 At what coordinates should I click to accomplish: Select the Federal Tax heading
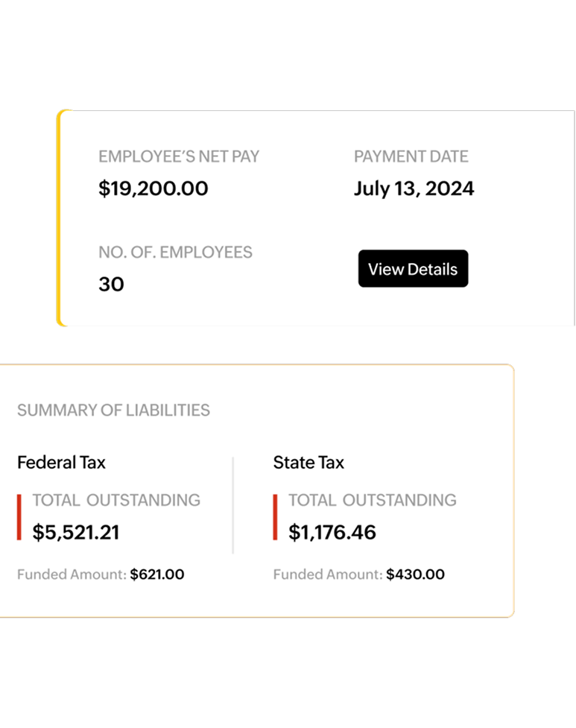pyautogui.click(x=61, y=462)
